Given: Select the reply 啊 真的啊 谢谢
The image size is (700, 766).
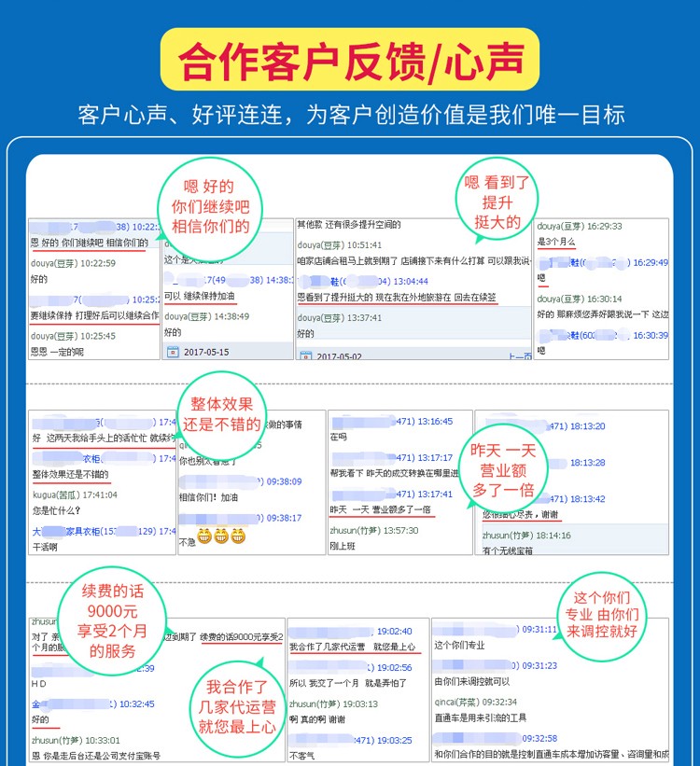Looking at the screenshot, I should coord(317,719).
